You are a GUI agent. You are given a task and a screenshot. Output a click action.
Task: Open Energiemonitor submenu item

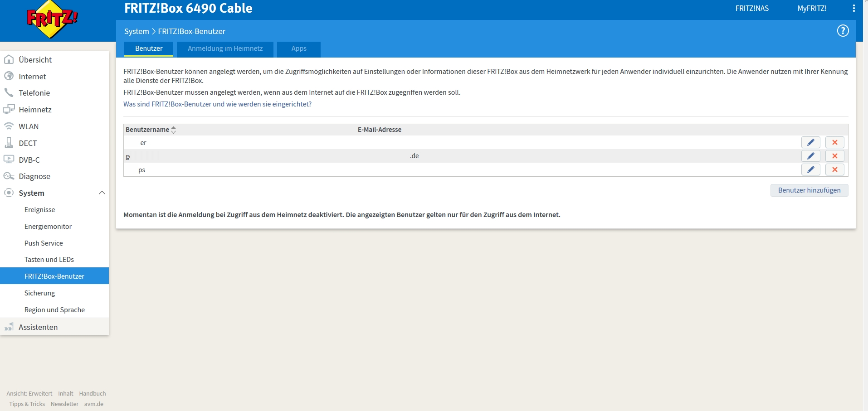(x=48, y=227)
